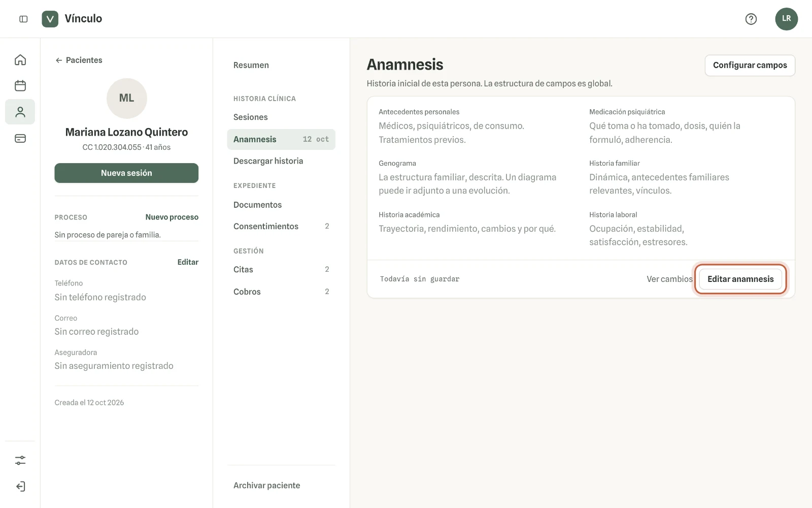Viewport: 812px width, 508px height.
Task: Click Descargar historia
Action: pyautogui.click(x=281, y=161)
